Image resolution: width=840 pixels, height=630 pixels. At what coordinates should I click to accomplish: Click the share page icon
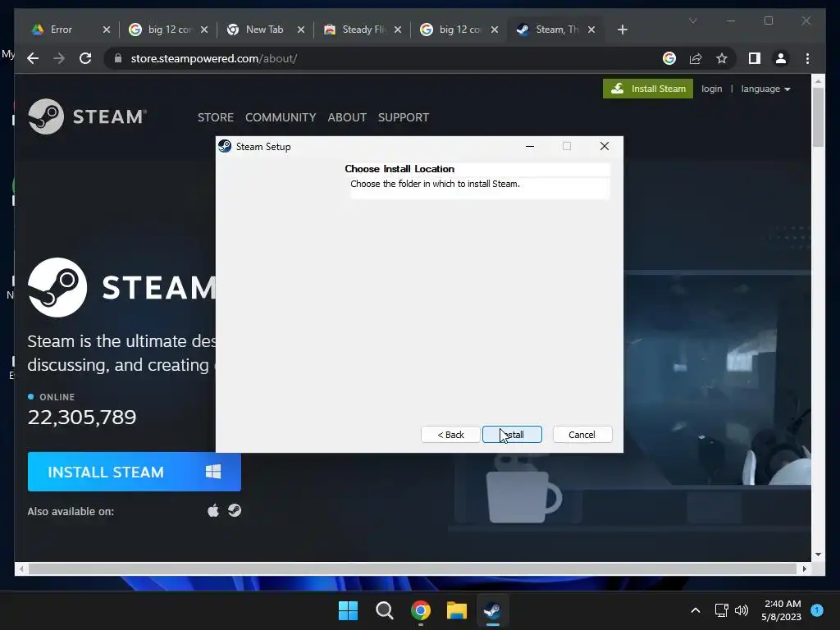[696, 58]
